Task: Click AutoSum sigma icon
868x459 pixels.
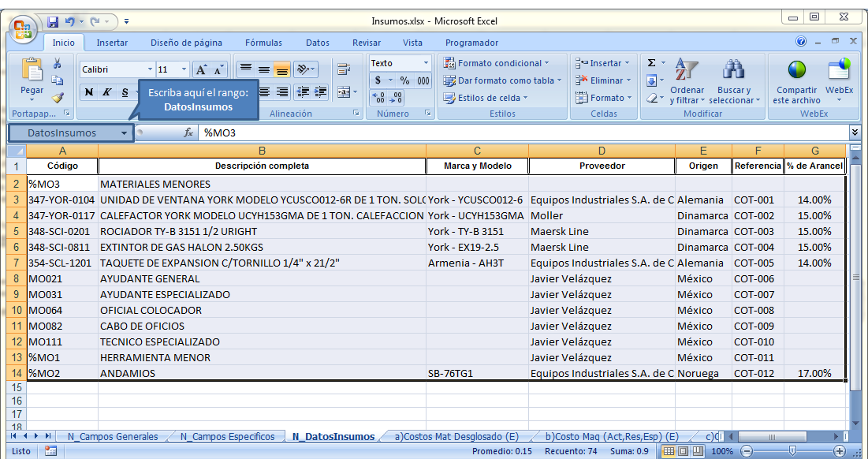Action: [651, 63]
